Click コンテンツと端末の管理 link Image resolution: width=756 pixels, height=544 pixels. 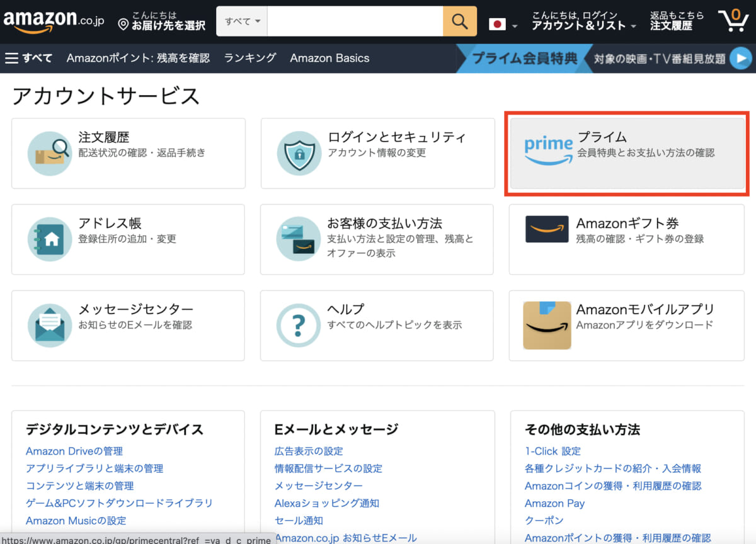(80, 485)
